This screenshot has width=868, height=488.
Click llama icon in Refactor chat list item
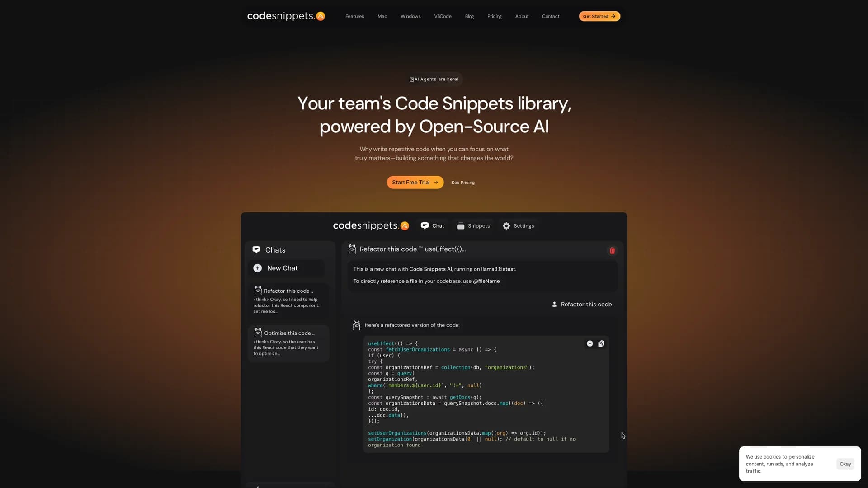click(258, 290)
